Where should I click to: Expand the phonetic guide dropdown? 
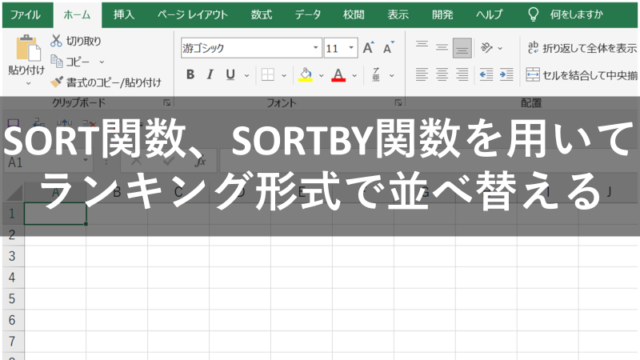(x=392, y=76)
